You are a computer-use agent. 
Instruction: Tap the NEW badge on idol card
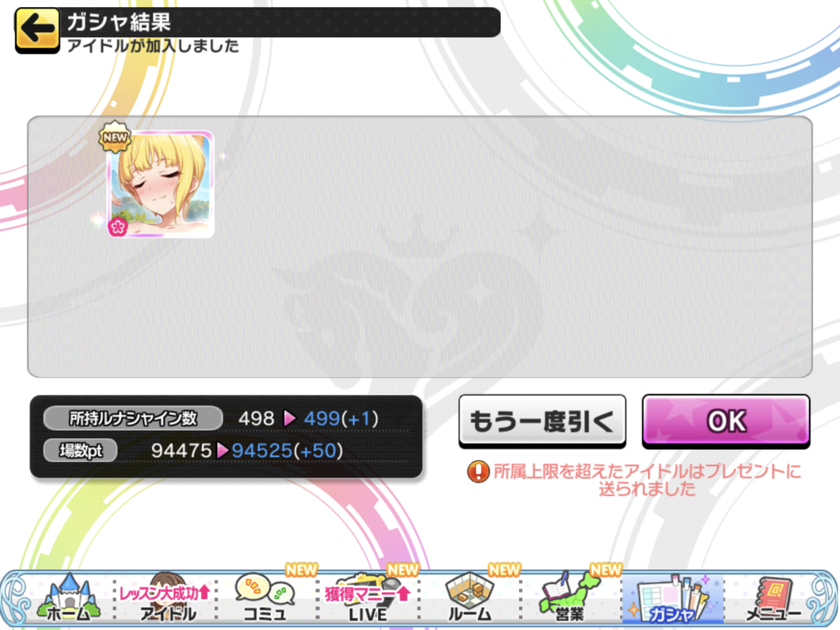tap(115, 137)
